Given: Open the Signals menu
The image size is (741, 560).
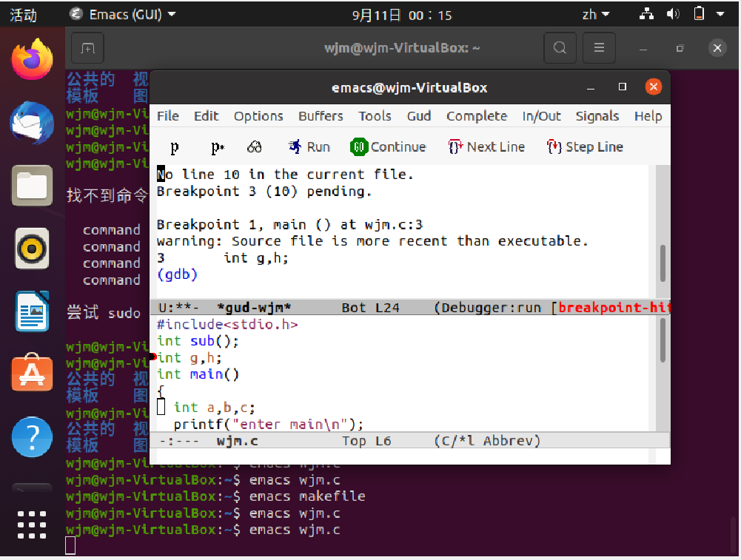Looking at the screenshot, I should pyautogui.click(x=597, y=116).
